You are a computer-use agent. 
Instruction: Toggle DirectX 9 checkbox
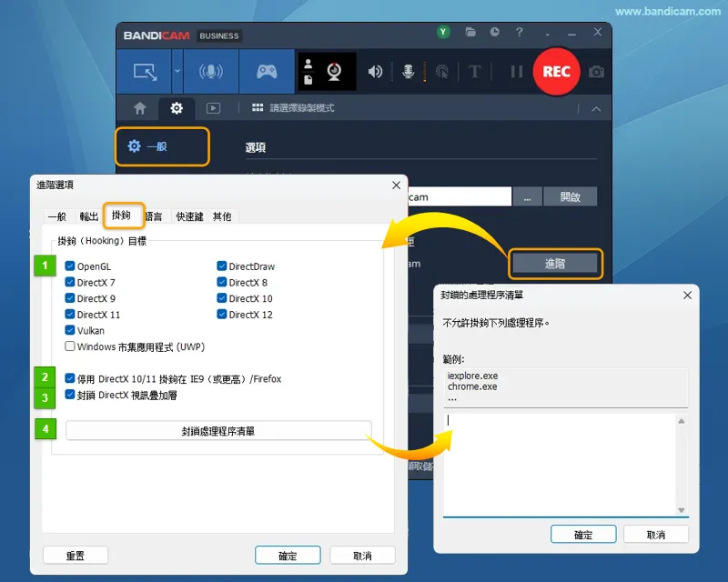[70, 298]
